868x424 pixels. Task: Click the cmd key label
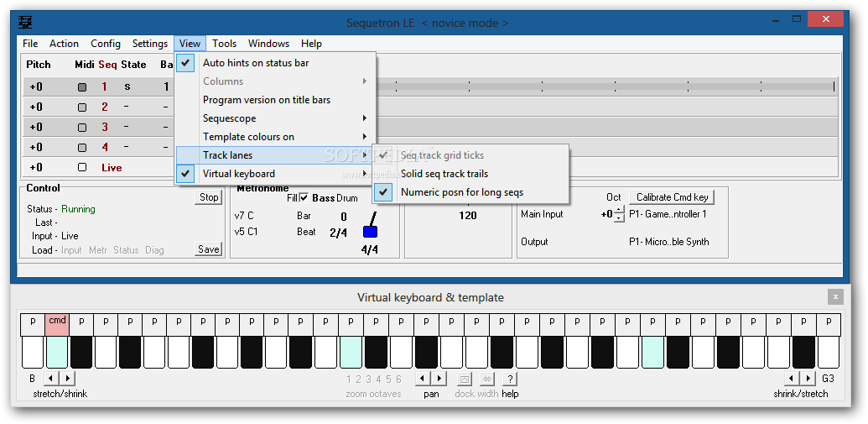[57, 325]
